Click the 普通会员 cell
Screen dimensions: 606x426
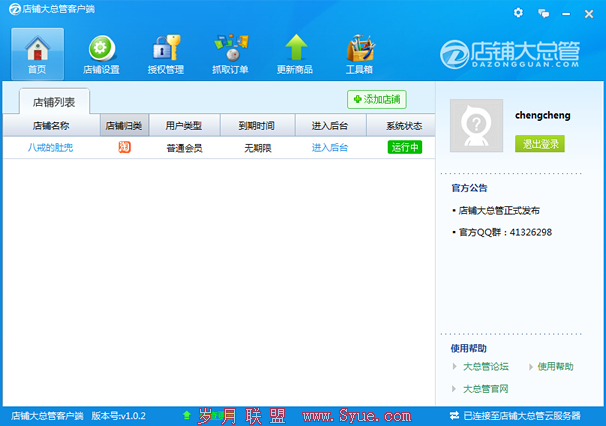184,148
